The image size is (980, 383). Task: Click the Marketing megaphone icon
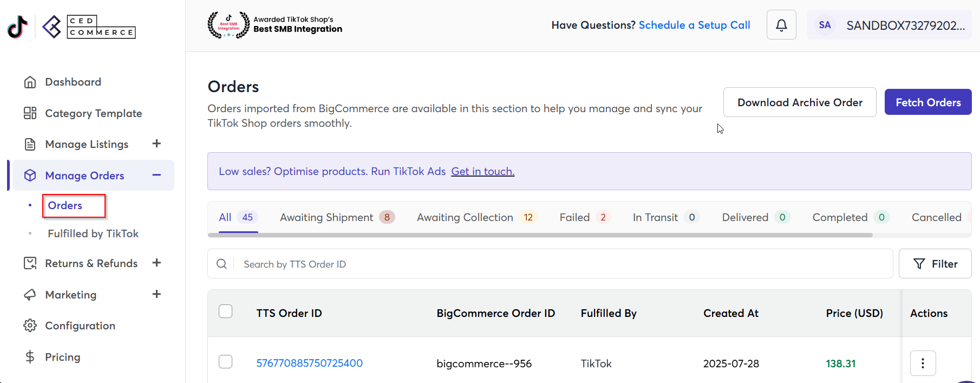[30, 295]
